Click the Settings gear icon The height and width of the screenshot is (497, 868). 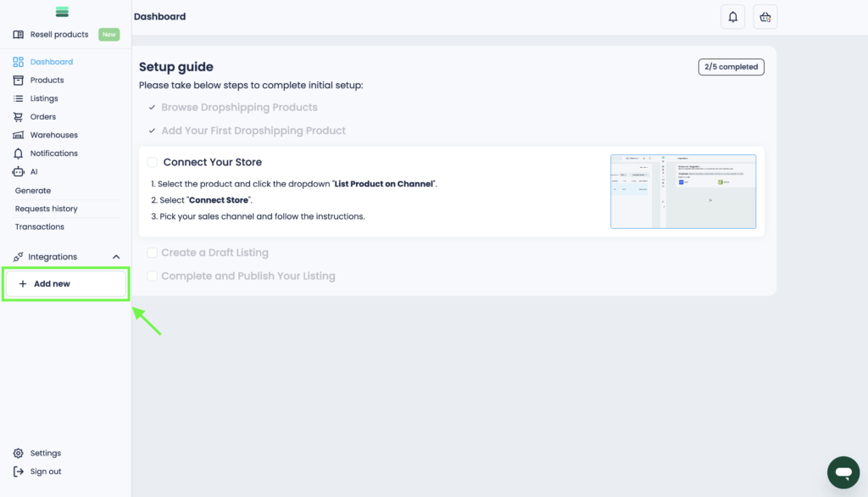pyautogui.click(x=19, y=454)
